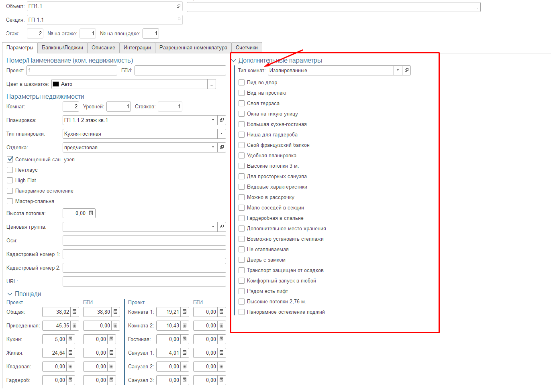551x392 pixels.
Task: Enable the Пентхаус checkbox
Action: [x=10, y=170]
